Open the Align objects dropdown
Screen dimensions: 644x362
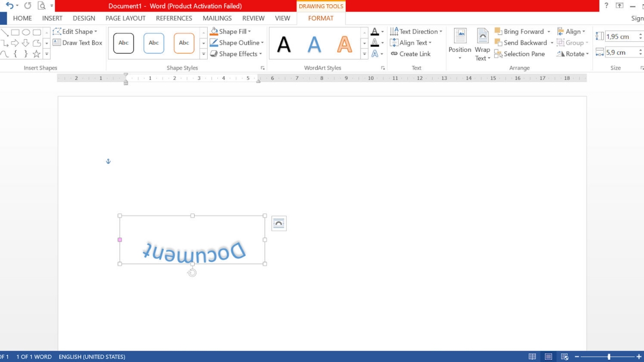click(x=572, y=32)
